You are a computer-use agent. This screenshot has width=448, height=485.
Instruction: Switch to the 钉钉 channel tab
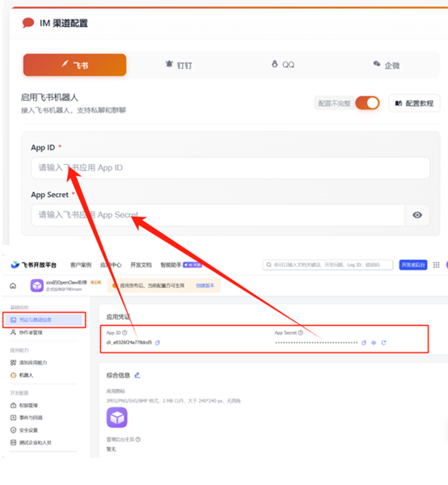click(x=179, y=65)
